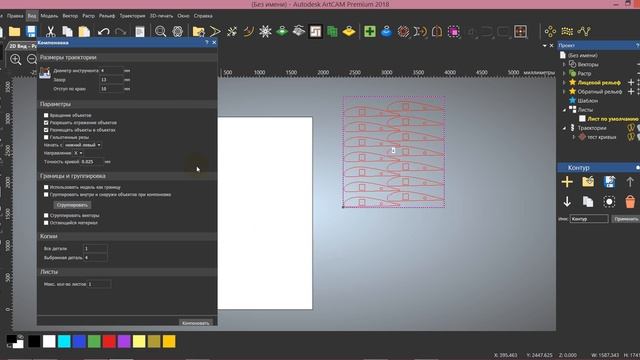Open the Модель menu
Image resolution: width=640 pixels, height=360 pixels.
pos(49,16)
